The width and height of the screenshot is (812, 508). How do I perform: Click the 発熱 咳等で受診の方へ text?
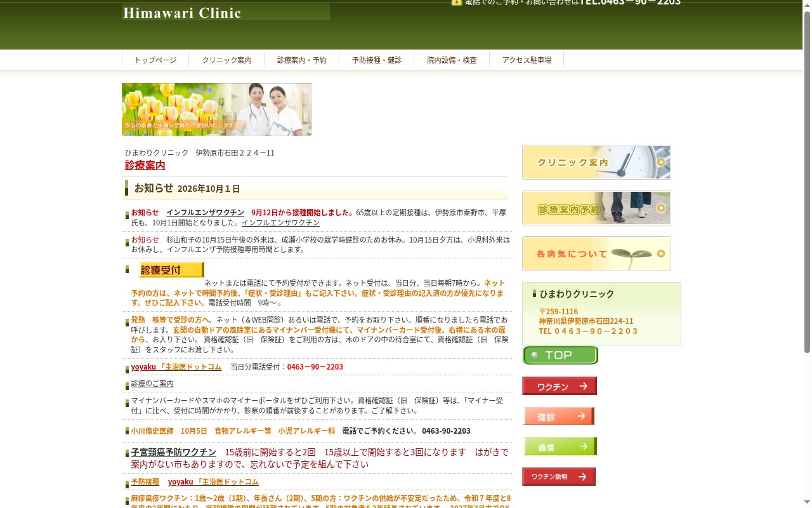(x=170, y=320)
